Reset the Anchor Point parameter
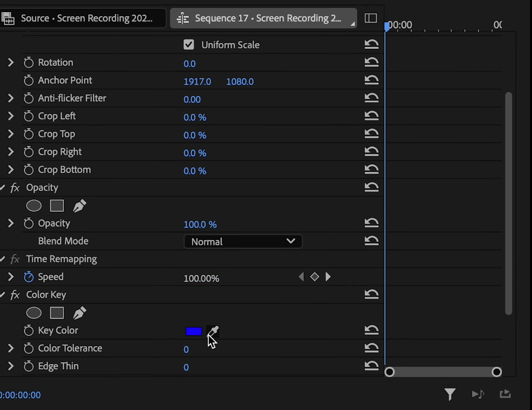 click(372, 80)
